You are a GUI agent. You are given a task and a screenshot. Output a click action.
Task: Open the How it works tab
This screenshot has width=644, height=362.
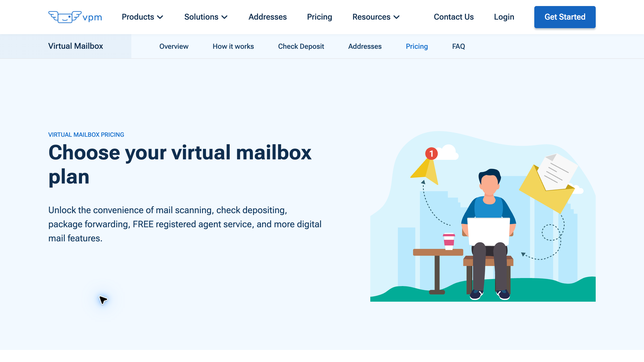[x=233, y=46]
